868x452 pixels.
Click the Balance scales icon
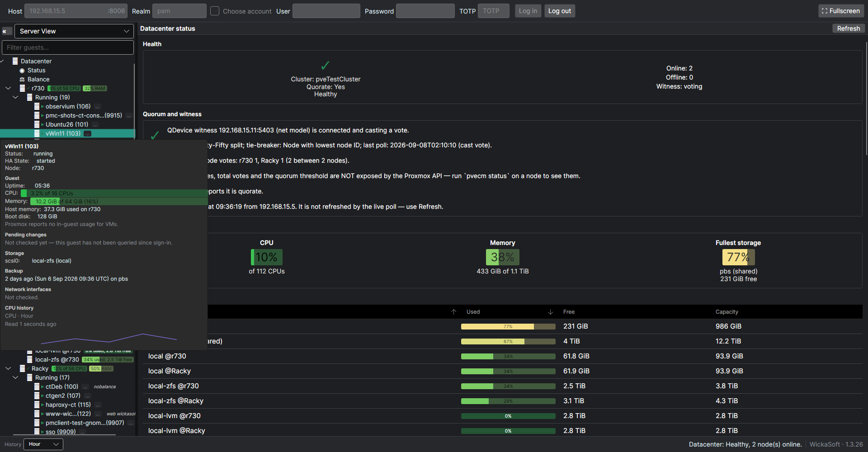(22, 80)
